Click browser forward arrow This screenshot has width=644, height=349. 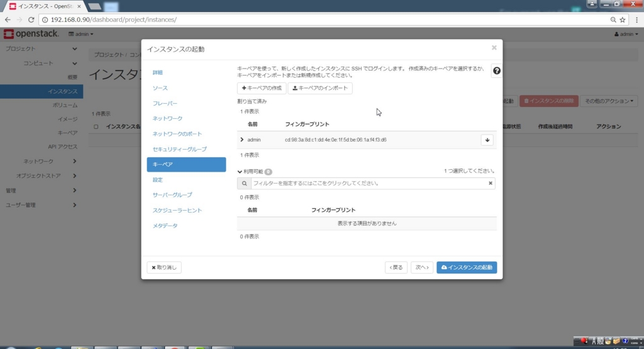coord(19,19)
